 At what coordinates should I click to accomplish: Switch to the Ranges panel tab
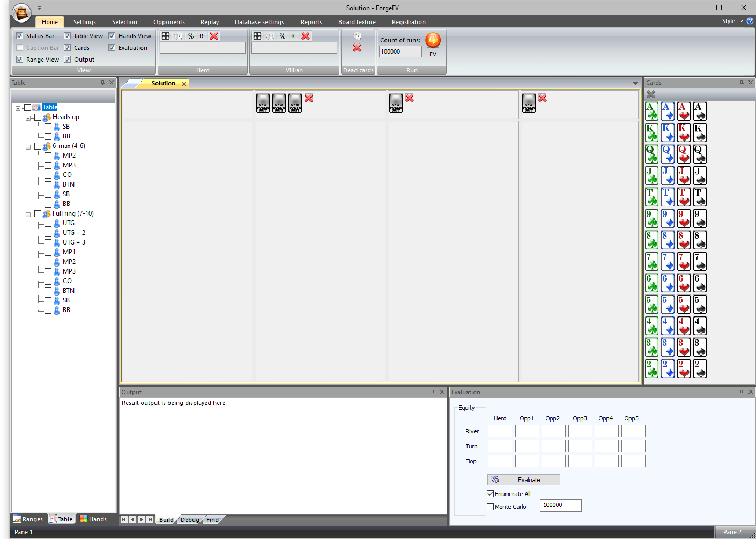pos(28,519)
